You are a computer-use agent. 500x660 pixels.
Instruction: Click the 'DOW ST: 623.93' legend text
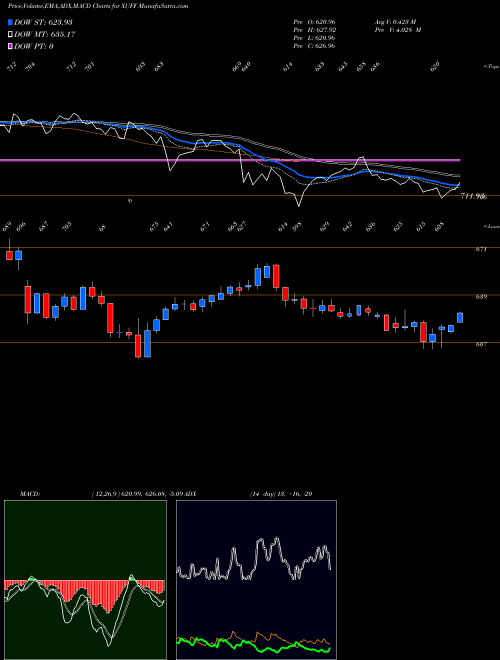pyautogui.click(x=43, y=22)
